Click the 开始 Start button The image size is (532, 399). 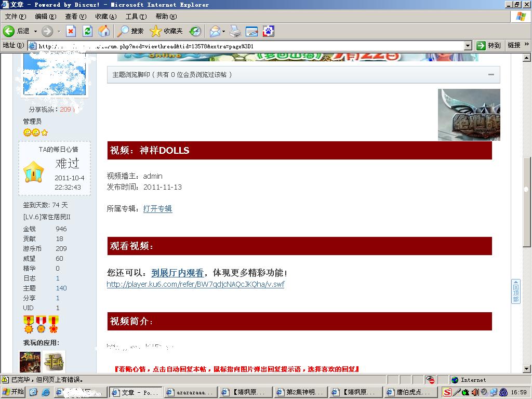13,392
